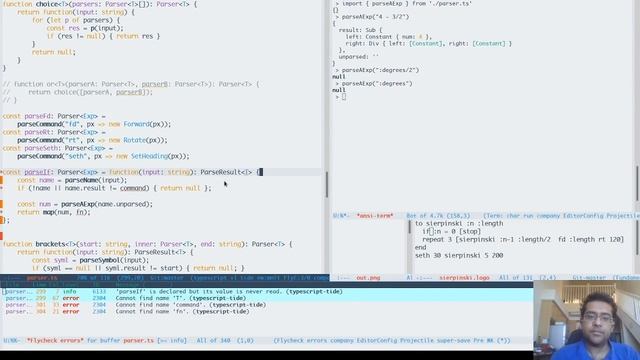
Task: Click the function brackets<T> definition line
Action: 147,244
